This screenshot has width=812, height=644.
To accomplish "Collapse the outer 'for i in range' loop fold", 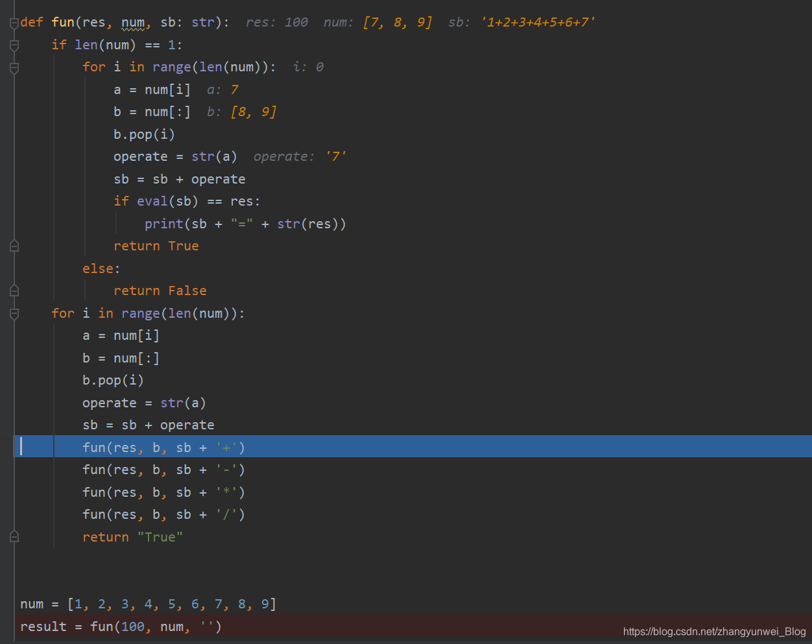I will pyautogui.click(x=14, y=314).
